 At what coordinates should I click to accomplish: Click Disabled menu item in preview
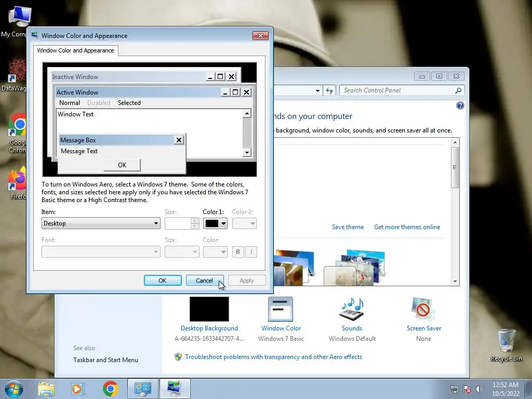click(x=99, y=103)
